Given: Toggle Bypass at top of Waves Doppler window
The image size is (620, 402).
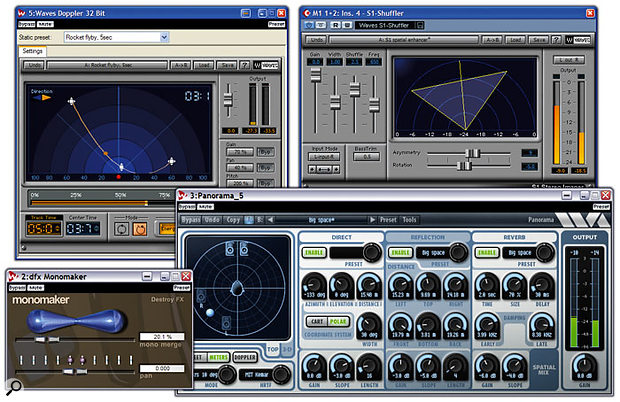Looking at the screenshot, I should coord(26,24).
